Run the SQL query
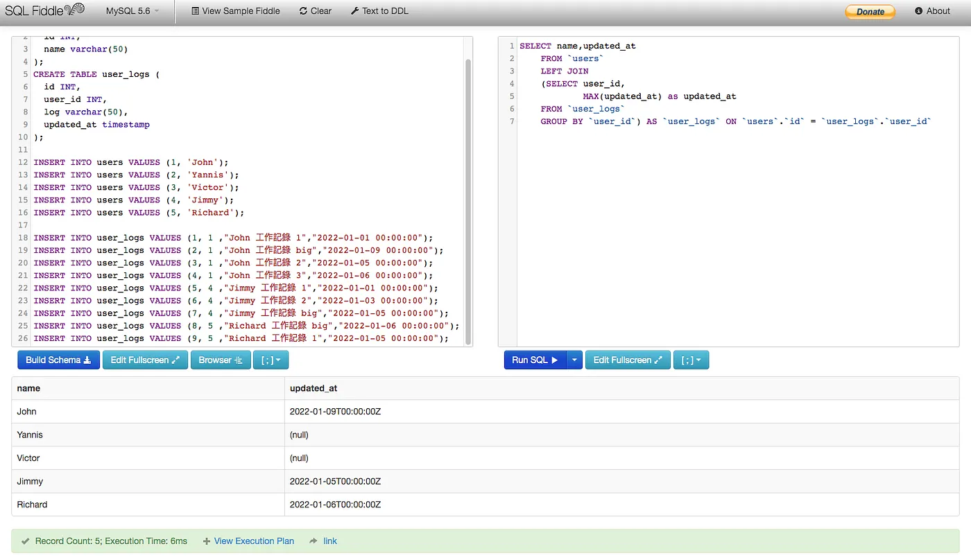The width and height of the screenshot is (971, 560). point(535,360)
